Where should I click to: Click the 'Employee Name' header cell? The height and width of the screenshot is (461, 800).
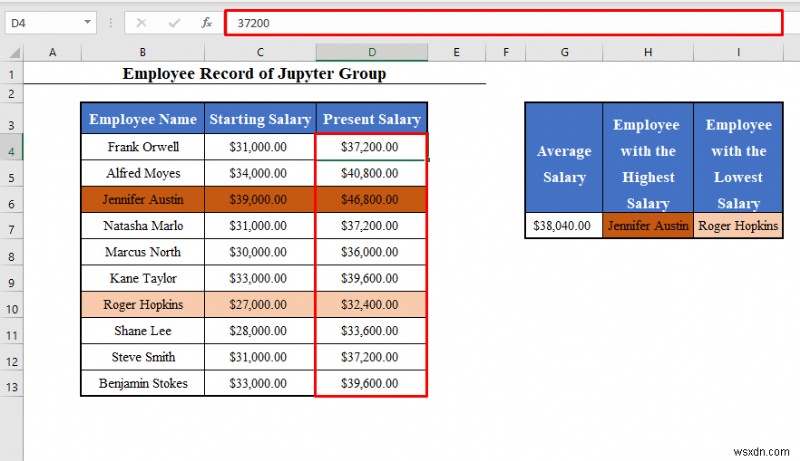[143, 119]
